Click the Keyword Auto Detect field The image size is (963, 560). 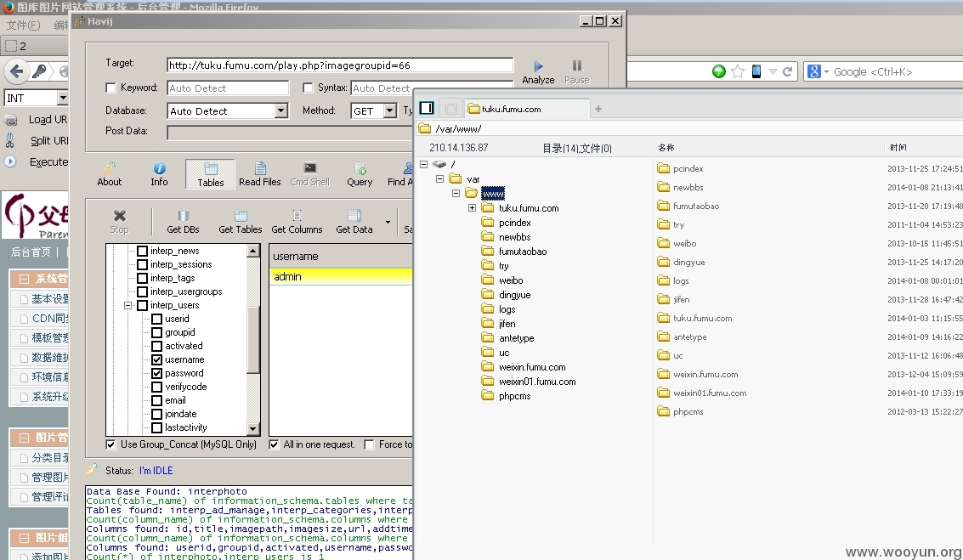(x=228, y=88)
